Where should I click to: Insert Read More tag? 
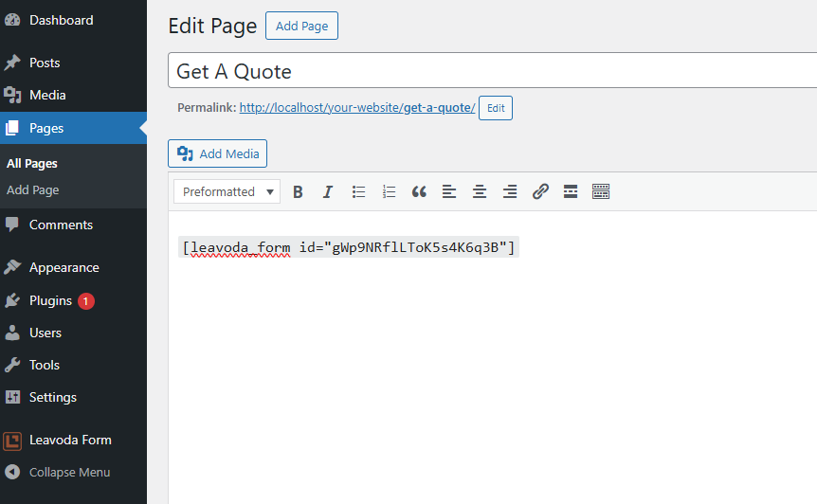click(571, 192)
